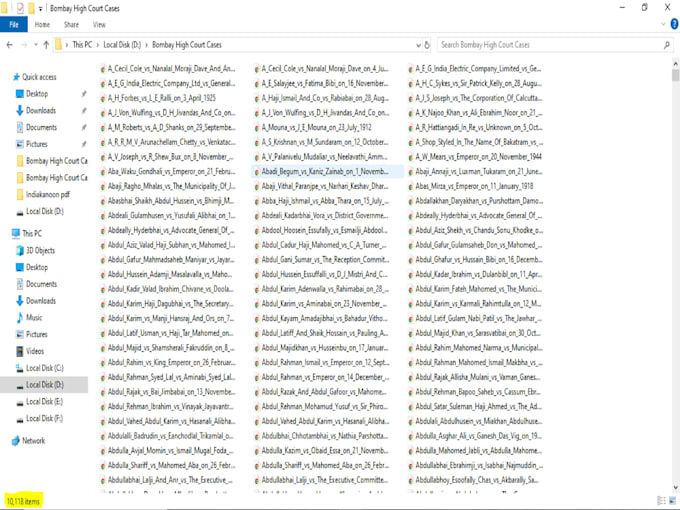Open Music in the navigation pane
Screen dimensions: 680x510
tap(29, 317)
